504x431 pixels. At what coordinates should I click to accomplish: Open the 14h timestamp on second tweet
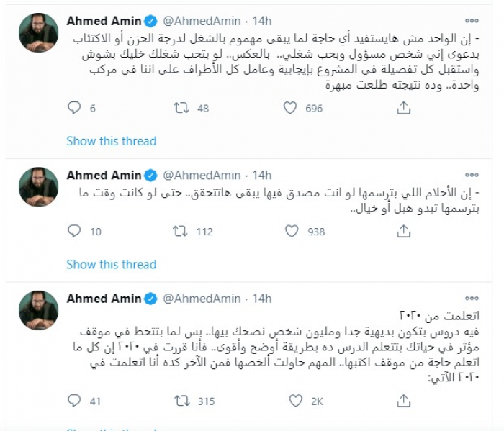pyautogui.click(x=262, y=175)
